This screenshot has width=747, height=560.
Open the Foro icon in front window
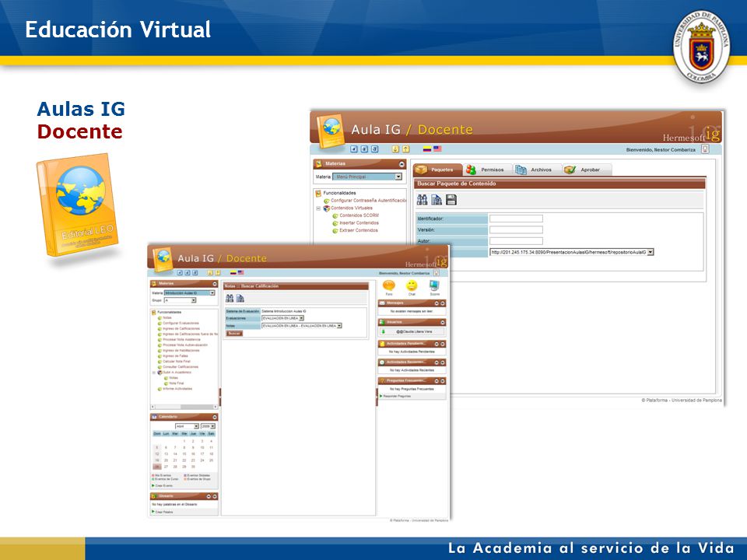[389, 286]
